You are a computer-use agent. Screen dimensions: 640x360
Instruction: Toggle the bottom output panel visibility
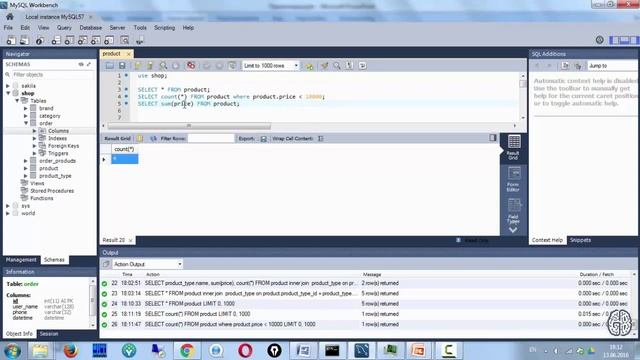pos(624,40)
